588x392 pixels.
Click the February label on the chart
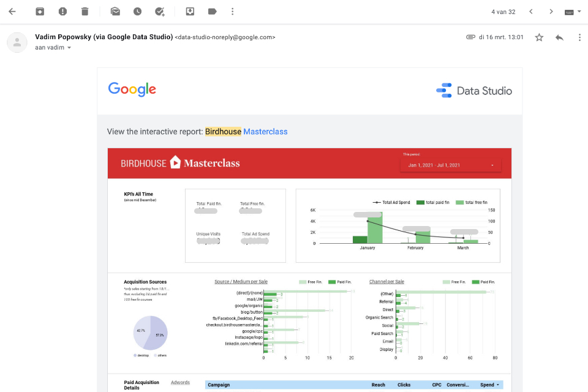tap(415, 248)
